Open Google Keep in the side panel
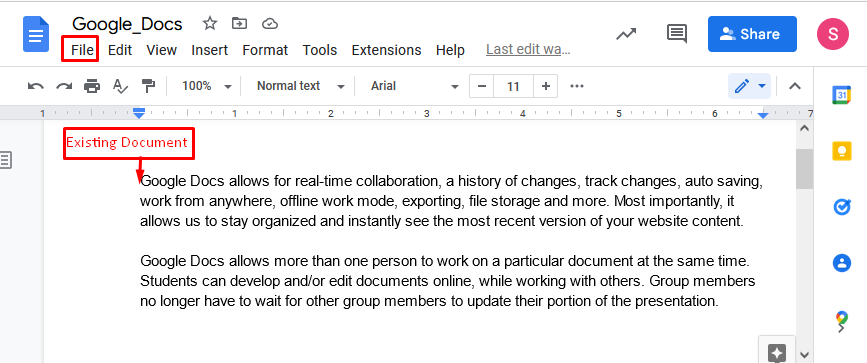 pyautogui.click(x=842, y=151)
